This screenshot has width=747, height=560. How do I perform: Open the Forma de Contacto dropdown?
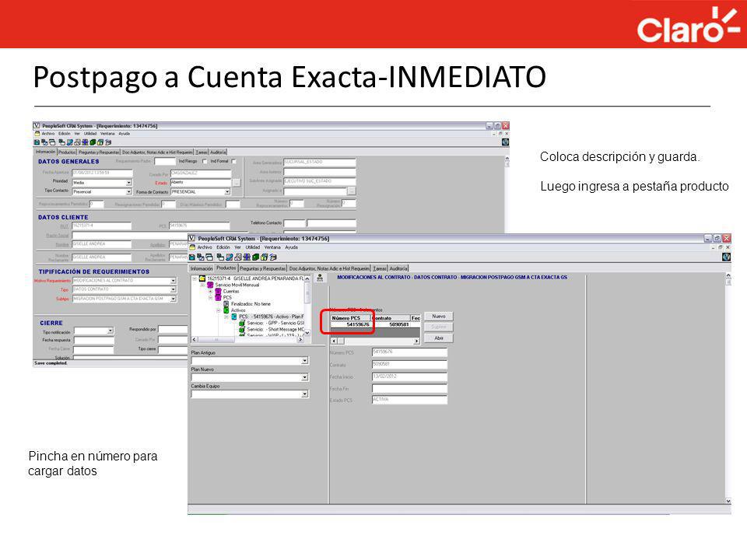pos(227,191)
